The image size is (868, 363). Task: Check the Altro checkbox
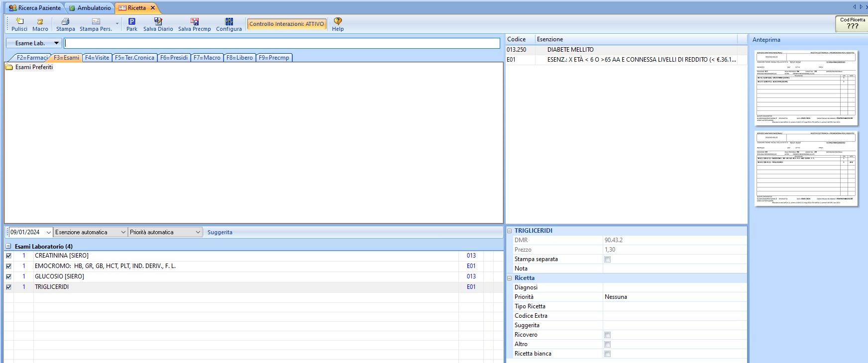(607, 345)
